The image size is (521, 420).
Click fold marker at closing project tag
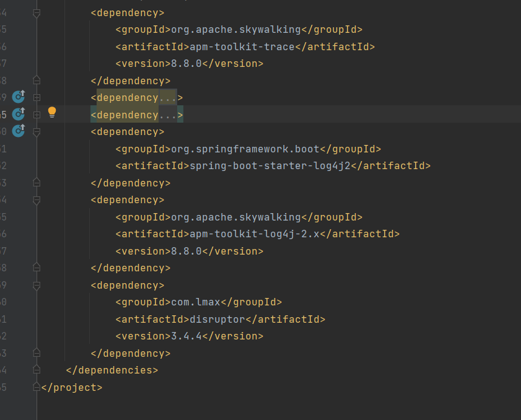pyautogui.click(x=37, y=387)
